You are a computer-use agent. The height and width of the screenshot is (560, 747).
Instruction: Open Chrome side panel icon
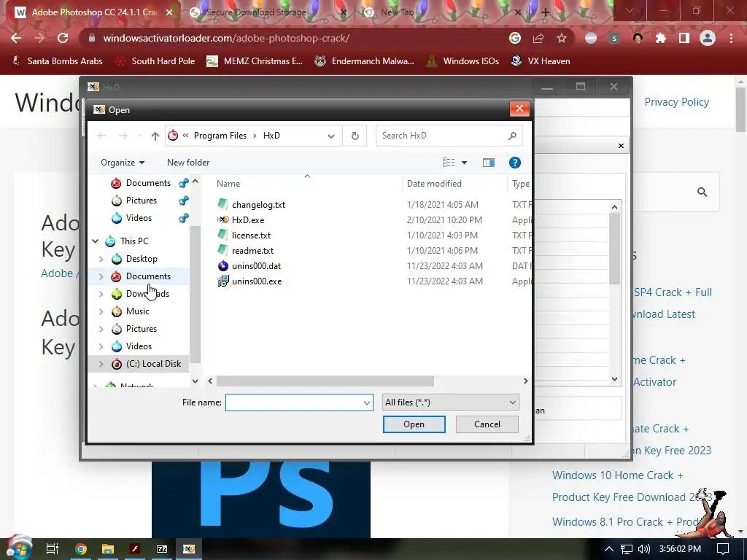coord(684,38)
